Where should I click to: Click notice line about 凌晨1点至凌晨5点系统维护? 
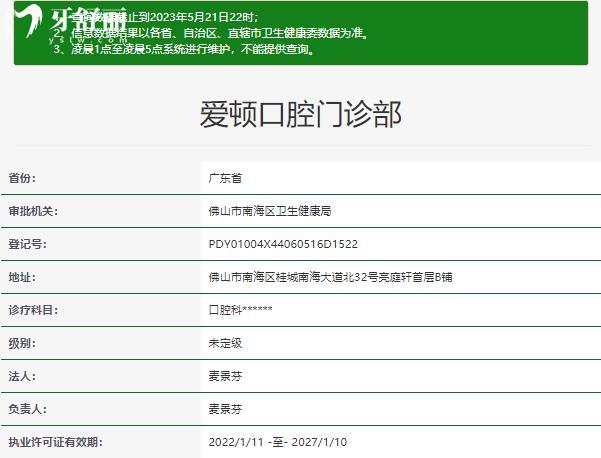coord(184,49)
